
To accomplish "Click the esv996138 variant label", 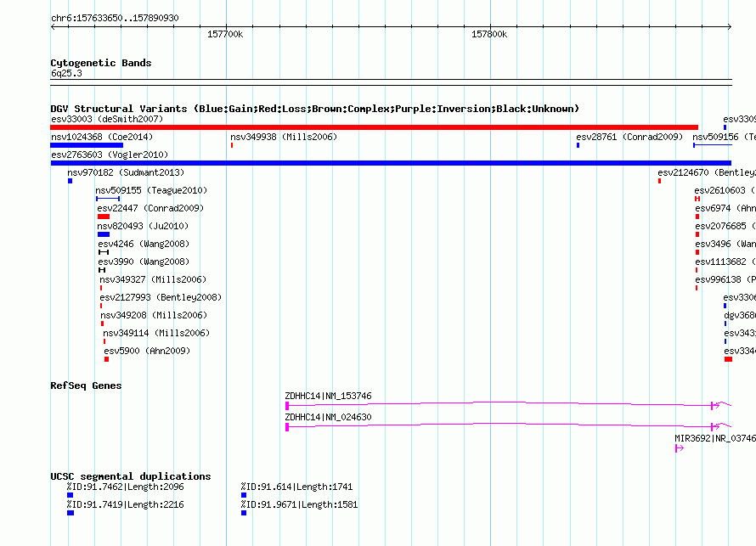I will point(725,279).
